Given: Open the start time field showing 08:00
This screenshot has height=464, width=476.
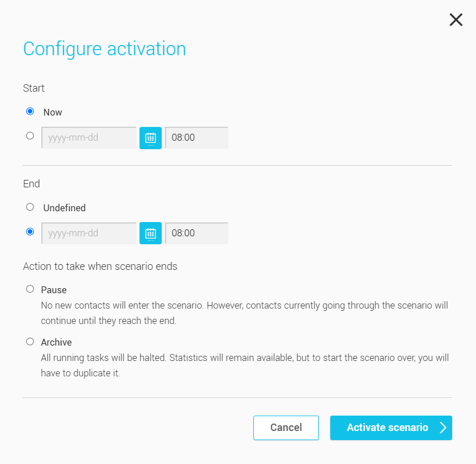Looking at the screenshot, I should 196,138.
